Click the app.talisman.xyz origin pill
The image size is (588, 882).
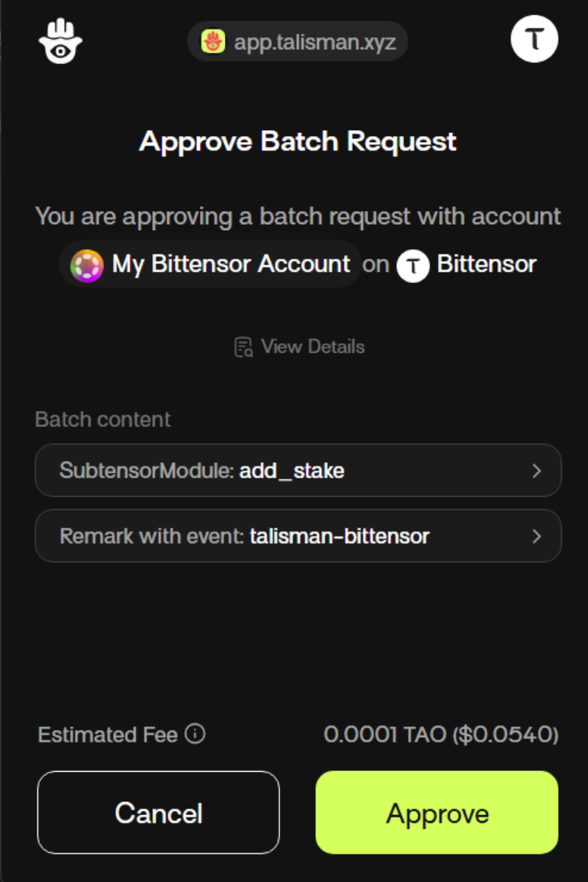click(298, 42)
